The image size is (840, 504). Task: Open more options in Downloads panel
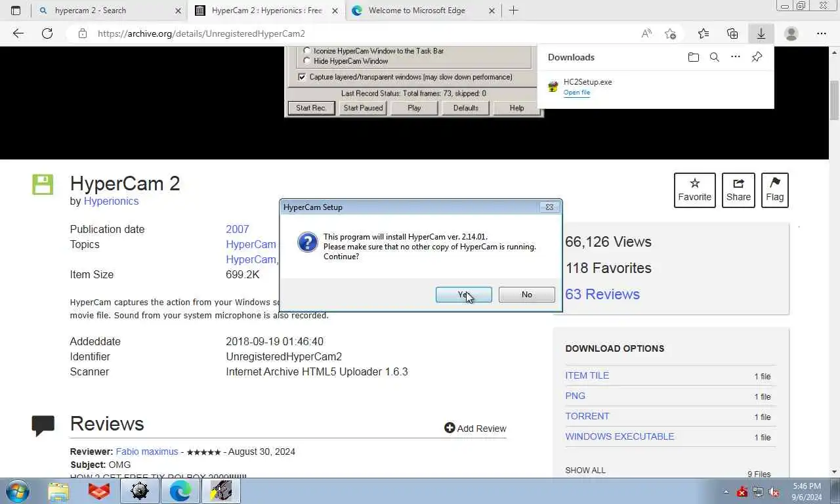coord(736,57)
